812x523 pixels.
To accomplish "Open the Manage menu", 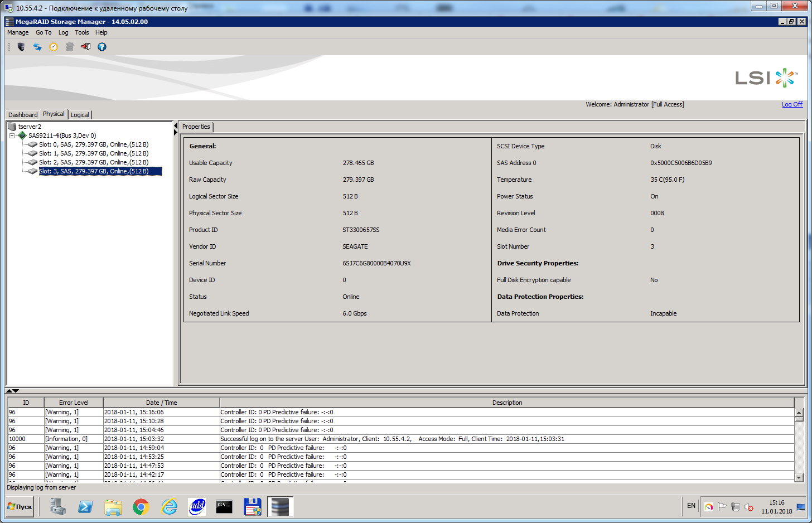I will pyautogui.click(x=18, y=32).
